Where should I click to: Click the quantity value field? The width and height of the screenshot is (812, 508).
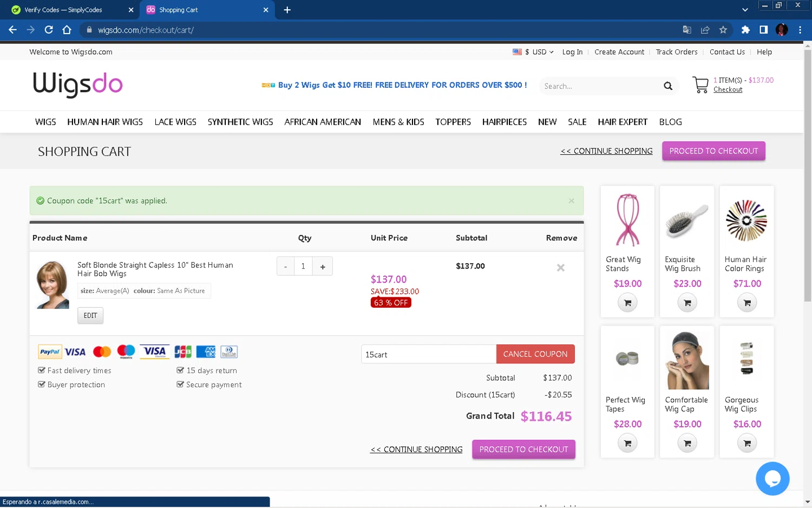[x=303, y=266]
